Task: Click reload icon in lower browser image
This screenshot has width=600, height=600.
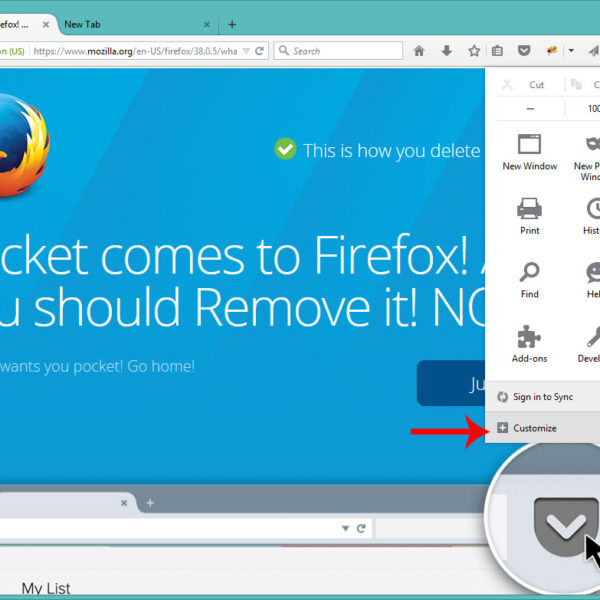Action: [361, 528]
